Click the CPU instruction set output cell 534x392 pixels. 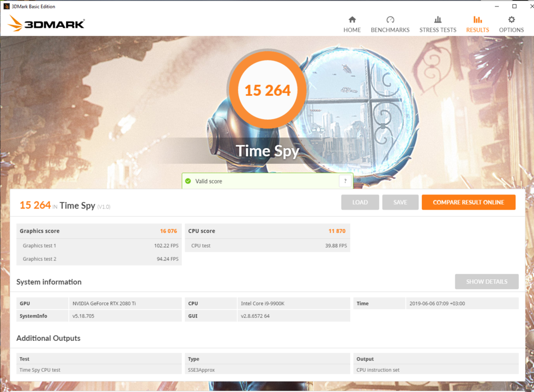pos(436,370)
